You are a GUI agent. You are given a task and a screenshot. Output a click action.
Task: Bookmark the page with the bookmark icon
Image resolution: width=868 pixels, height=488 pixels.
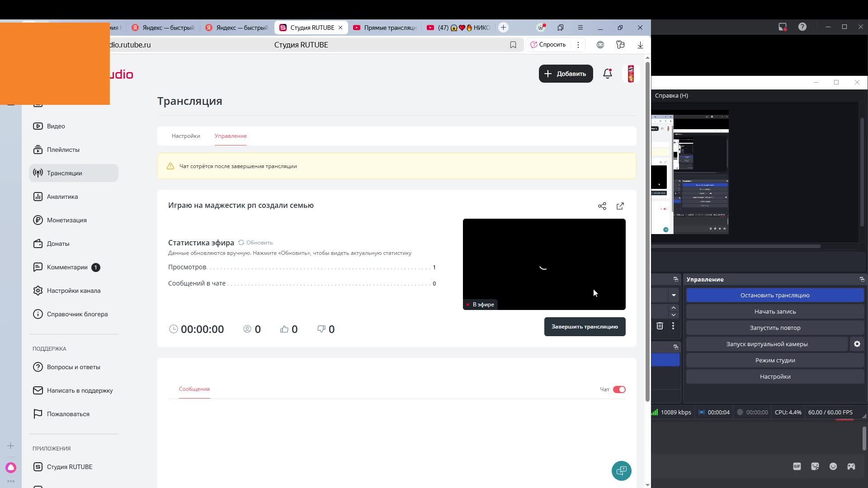[513, 45]
